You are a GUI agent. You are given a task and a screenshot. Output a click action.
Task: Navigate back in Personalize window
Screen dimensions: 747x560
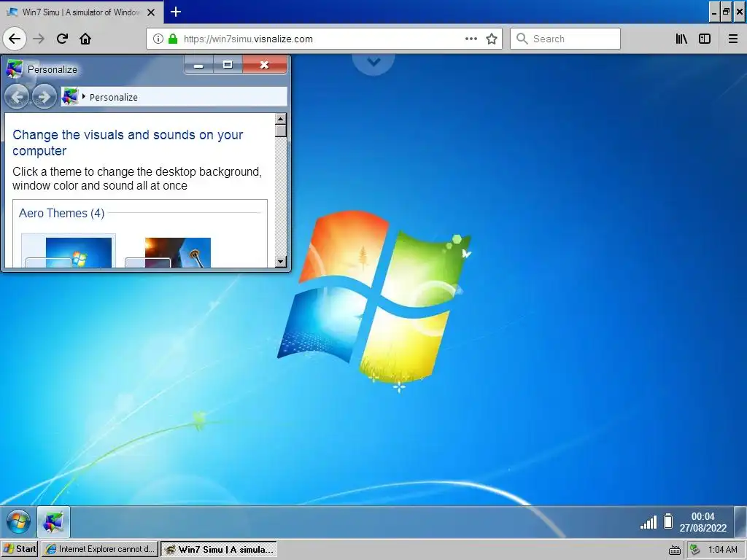click(x=17, y=97)
